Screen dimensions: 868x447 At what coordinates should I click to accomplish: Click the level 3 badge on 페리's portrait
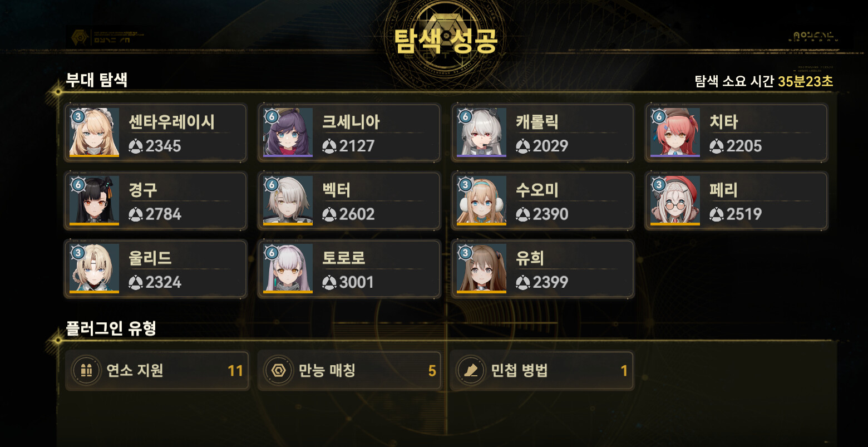tap(659, 184)
